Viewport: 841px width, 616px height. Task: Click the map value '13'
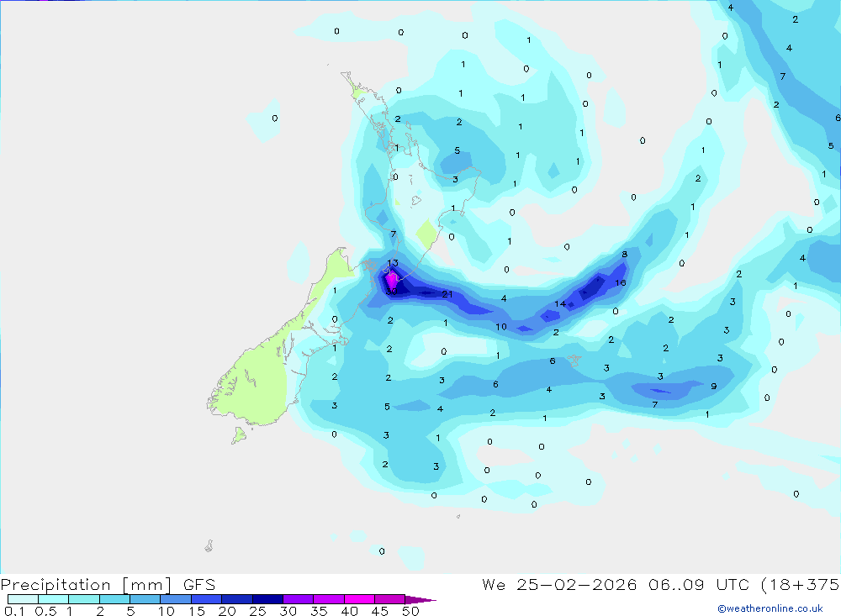(x=393, y=263)
